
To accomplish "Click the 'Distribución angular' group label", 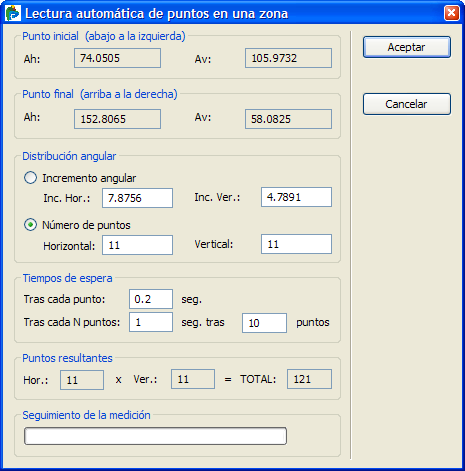I will tap(69, 156).
